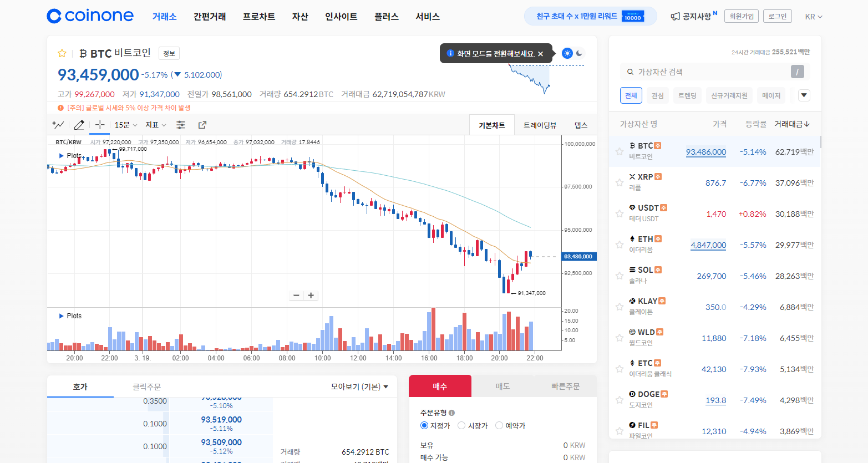Open the 인사이트 menu
The width and height of the screenshot is (868, 463).
[x=341, y=17]
